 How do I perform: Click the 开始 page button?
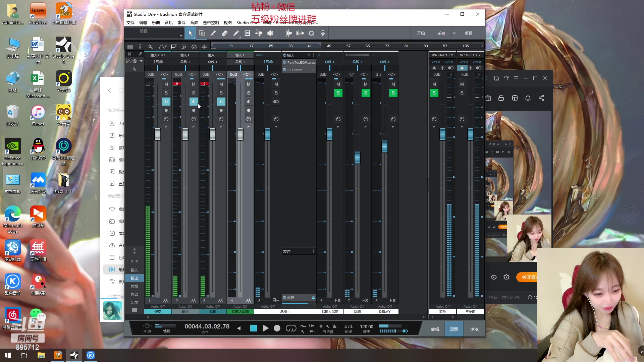coord(421,33)
